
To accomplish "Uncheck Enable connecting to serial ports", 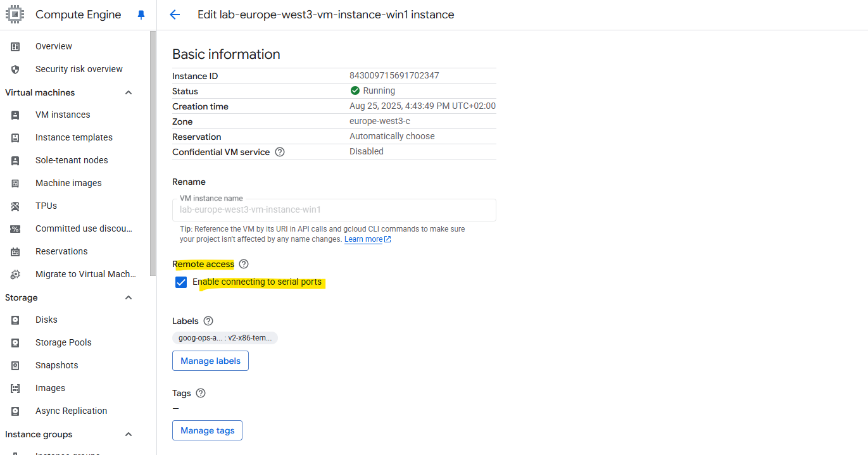I will click(181, 282).
